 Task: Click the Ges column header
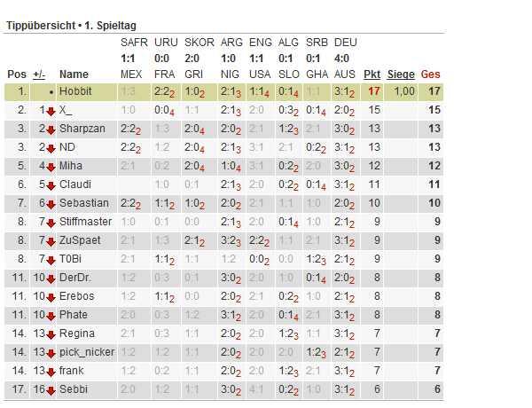pos(430,74)
